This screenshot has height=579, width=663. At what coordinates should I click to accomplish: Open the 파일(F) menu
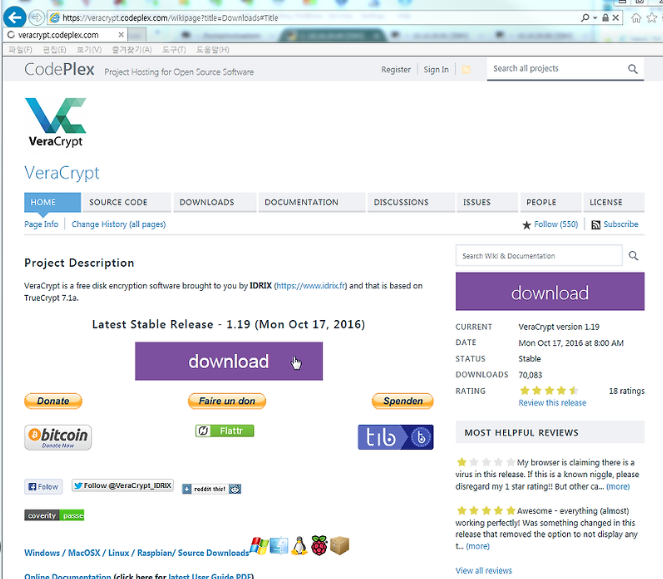(x=20, y=49)
